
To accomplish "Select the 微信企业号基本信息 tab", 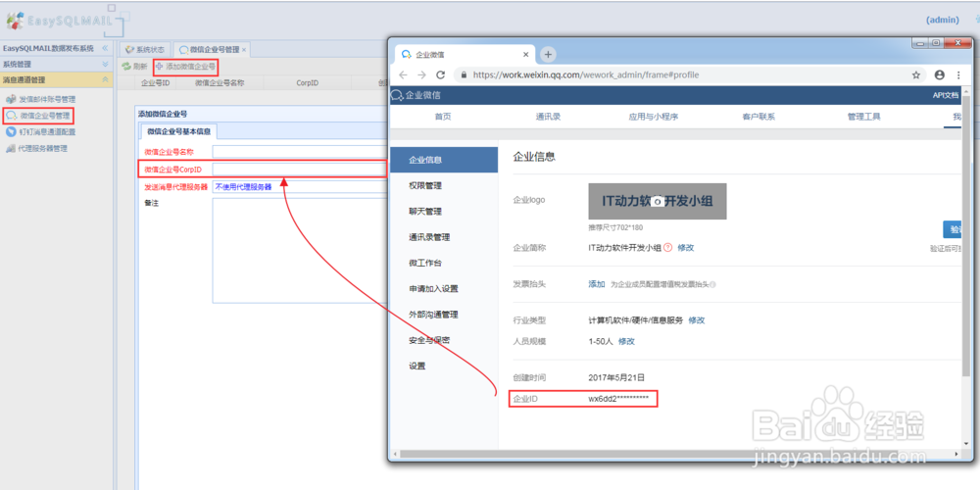I will tap(178, 132).
